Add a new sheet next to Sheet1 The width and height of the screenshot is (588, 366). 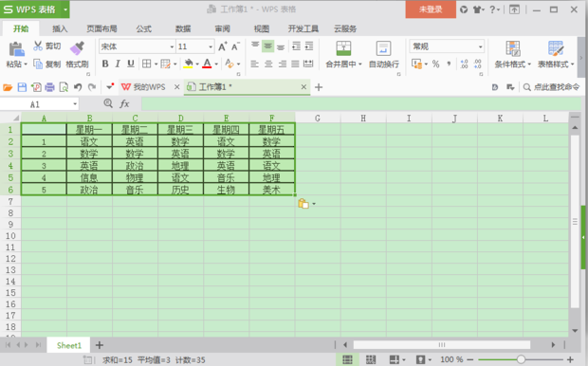(100, 345)
